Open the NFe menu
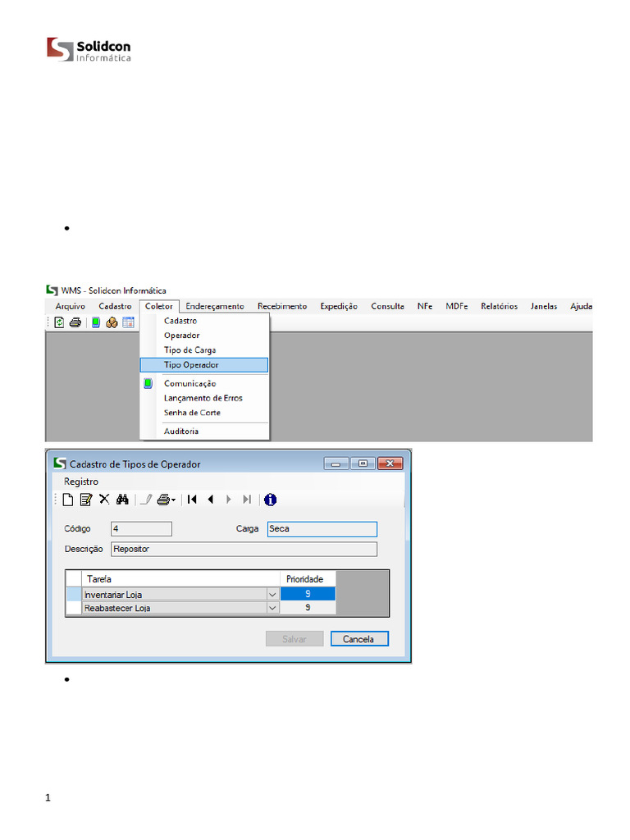 425,307
